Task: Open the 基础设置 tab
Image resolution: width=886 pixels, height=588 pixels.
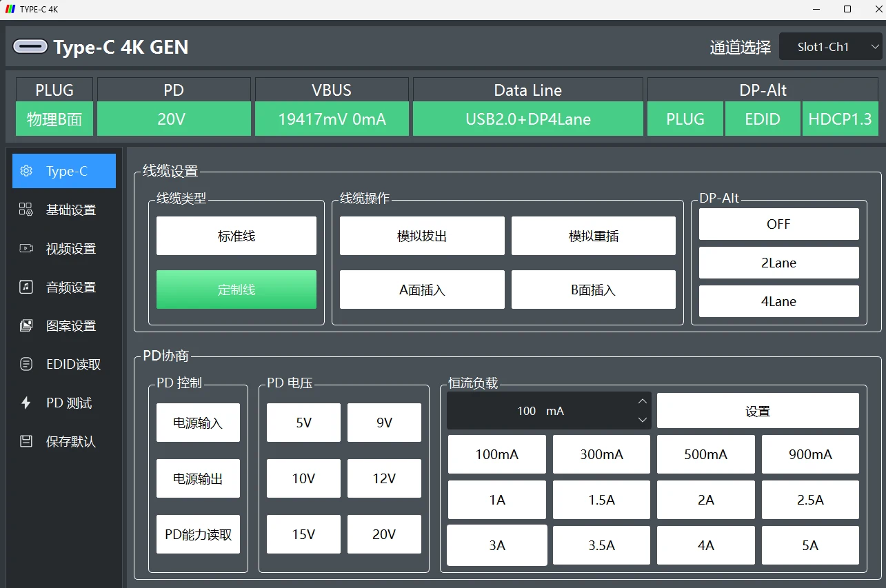Action: 64,210
